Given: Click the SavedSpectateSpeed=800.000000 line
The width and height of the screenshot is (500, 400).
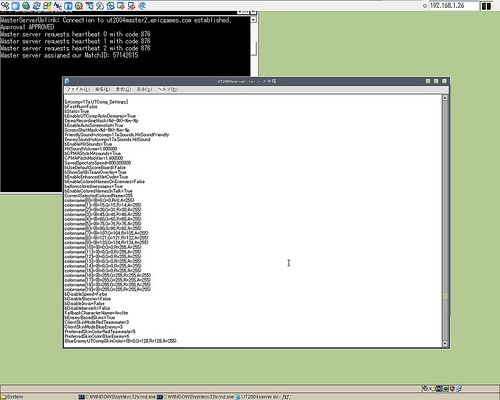Looking at the screenshot, I should click(x=98, y=163).
